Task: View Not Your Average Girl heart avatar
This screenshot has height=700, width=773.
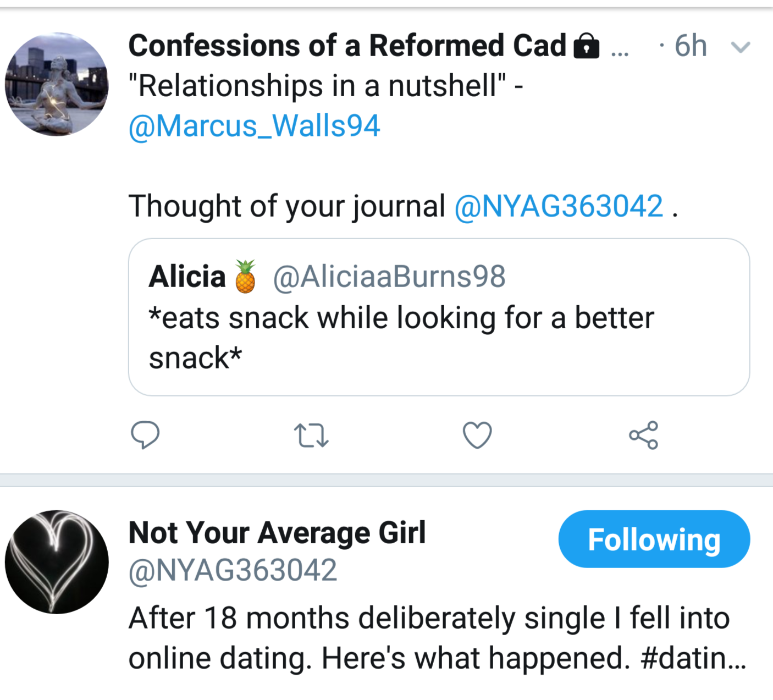Action: tap(57, 561)
